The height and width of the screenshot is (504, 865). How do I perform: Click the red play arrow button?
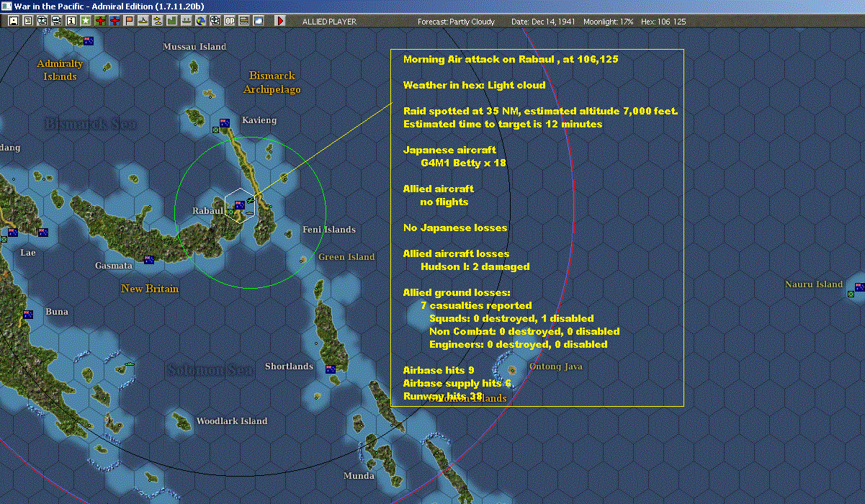point(279,22)
